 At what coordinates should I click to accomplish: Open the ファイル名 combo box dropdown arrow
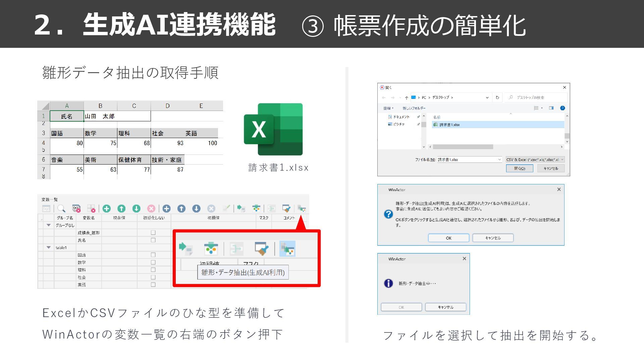[x=499, y=160]
